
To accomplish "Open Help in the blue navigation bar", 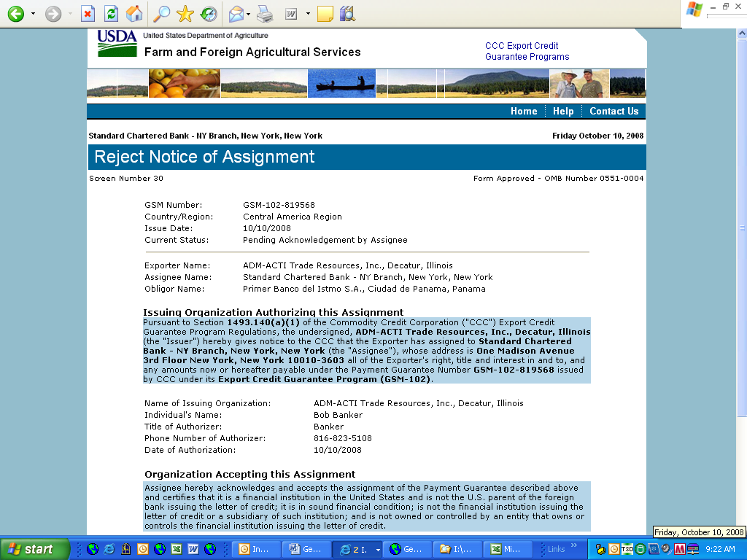I will [x=563, y=111].
